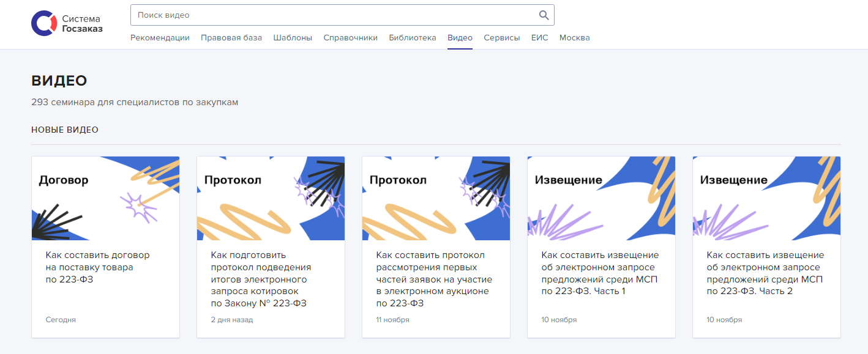Open the Москва region link
This screenshot has width=868, height=354.
point(574,38)
